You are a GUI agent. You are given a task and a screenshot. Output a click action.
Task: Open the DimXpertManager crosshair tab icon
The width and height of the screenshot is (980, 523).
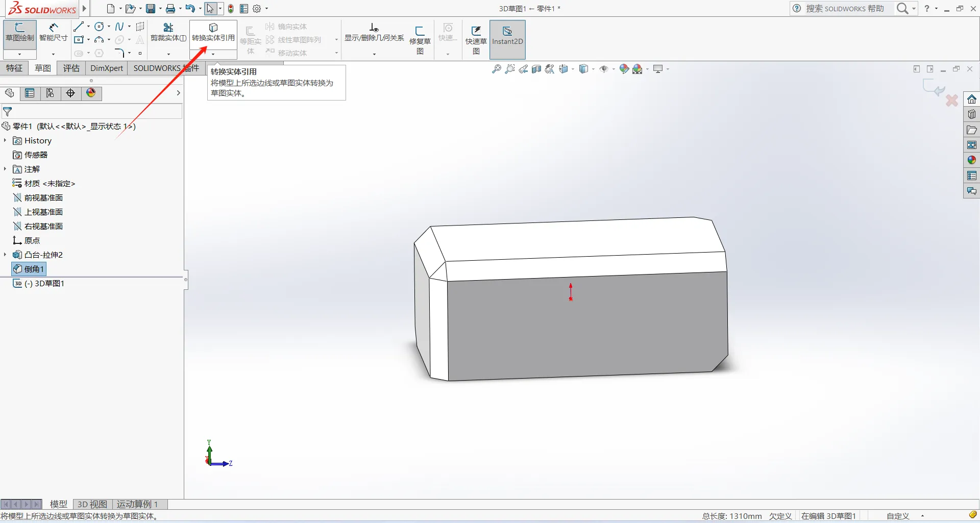pyautogui.click(x=70, y=93)
